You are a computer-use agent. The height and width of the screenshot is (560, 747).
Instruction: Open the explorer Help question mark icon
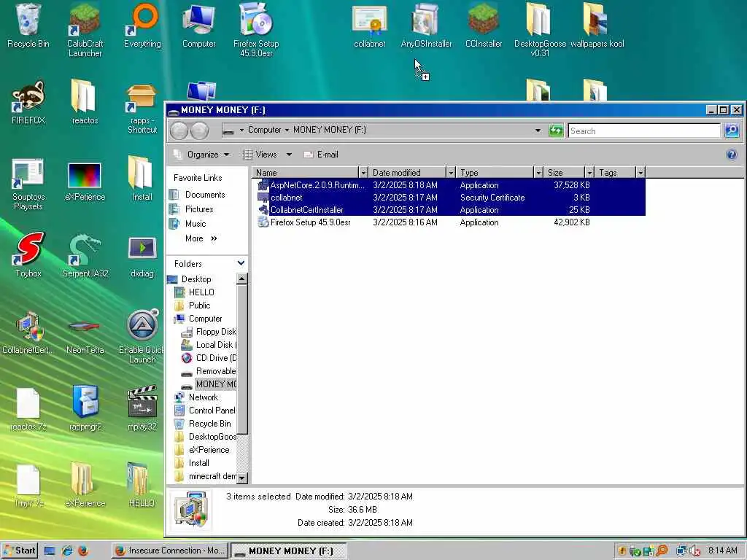click(732, 155)
